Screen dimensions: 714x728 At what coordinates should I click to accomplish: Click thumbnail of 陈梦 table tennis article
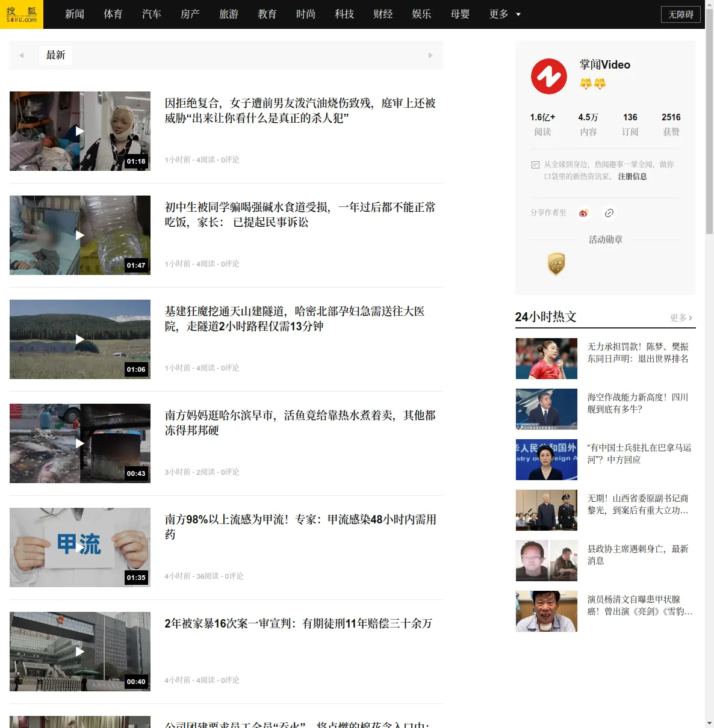[x=547, y=359]
